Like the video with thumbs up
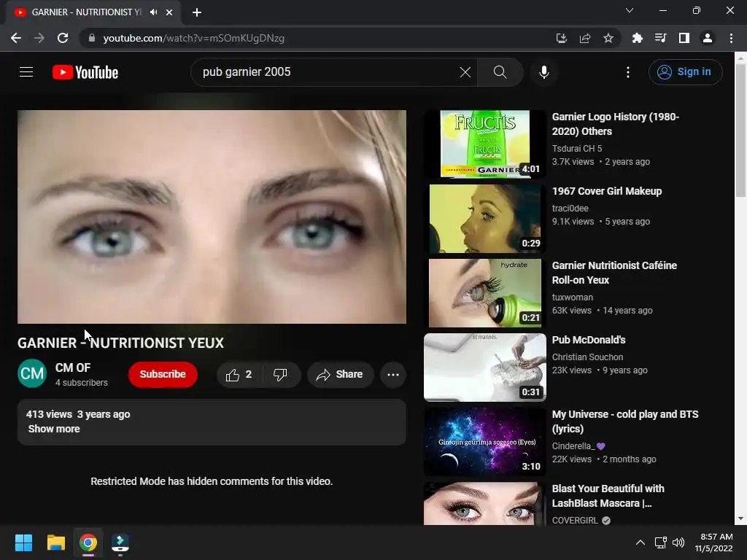 click(239, 375)
